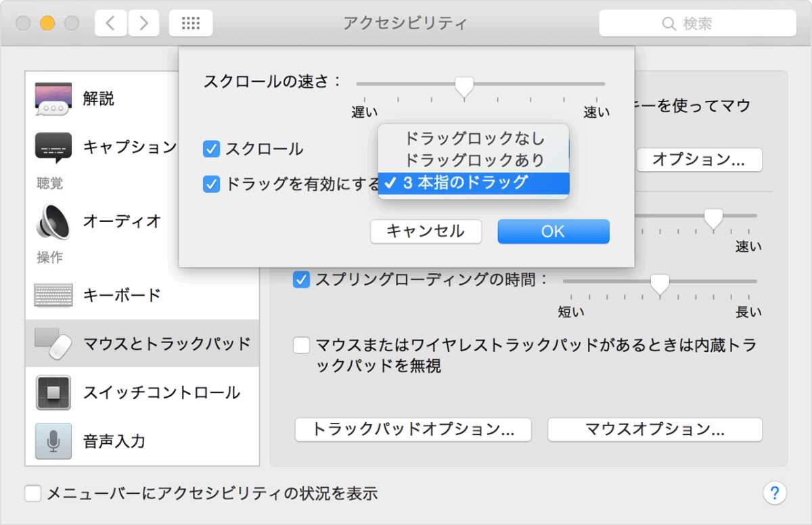The image size is (812, 525).
Task: Select the キャプション caption icon
Action: (x=53, y=147)
